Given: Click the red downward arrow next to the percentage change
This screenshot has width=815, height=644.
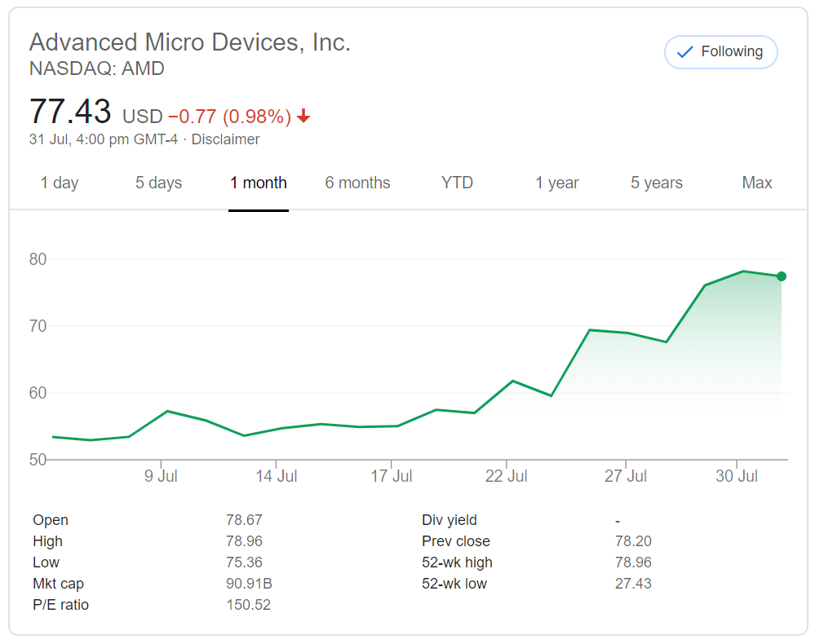Looking at the screenshot, I should [x=303, y=117].
